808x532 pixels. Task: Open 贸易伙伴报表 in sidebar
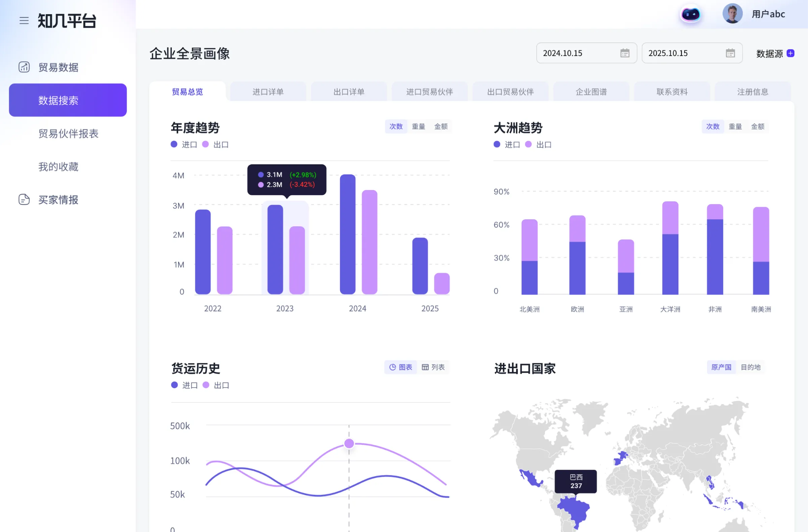click(68, 133)
